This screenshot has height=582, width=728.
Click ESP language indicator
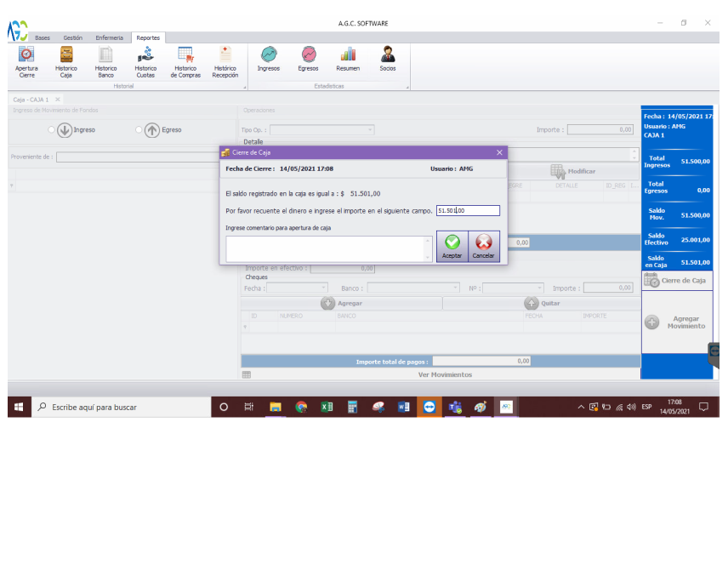coord(646,407)
